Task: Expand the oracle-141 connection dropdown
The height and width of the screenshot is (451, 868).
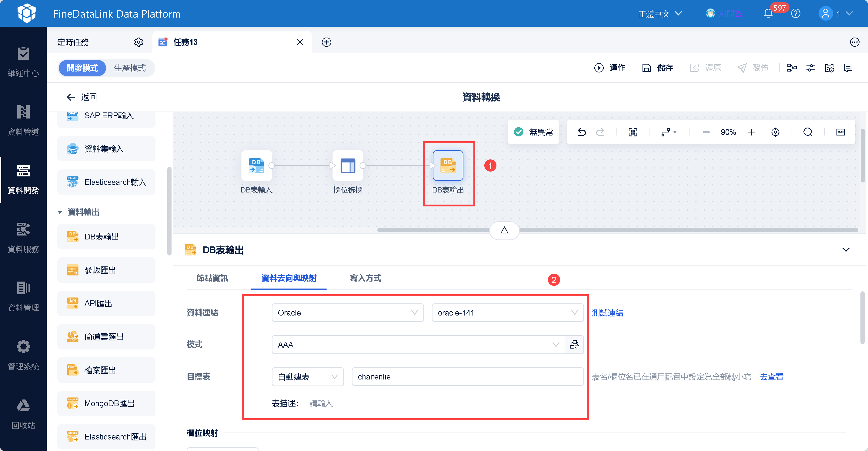Action: pyautogui.click(x=507, y=313)
